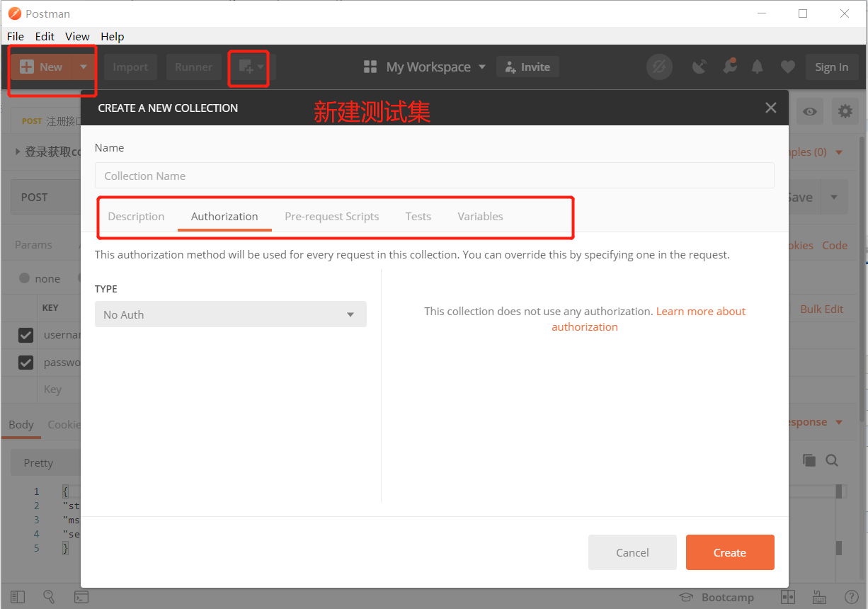
Task: Click the Create button
Action: pyautogui.click(x=730, y=552)
